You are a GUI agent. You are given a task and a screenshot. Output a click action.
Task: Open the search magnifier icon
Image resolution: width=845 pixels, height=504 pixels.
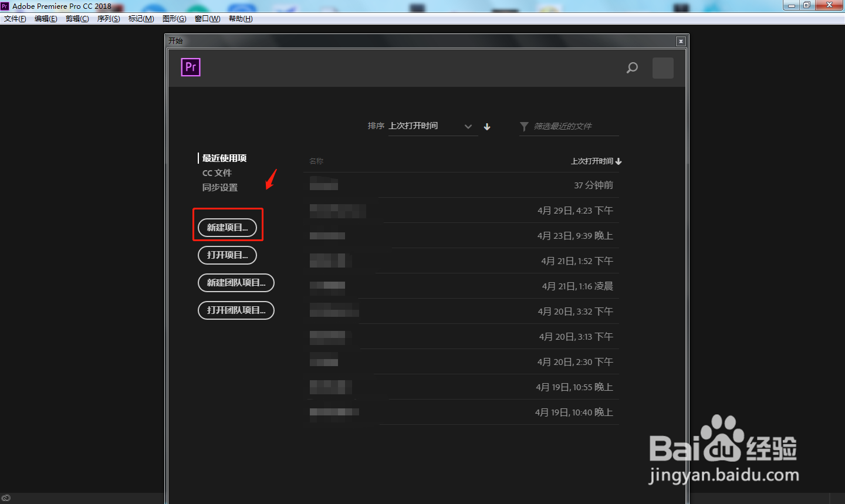click(x=632, y=67)
